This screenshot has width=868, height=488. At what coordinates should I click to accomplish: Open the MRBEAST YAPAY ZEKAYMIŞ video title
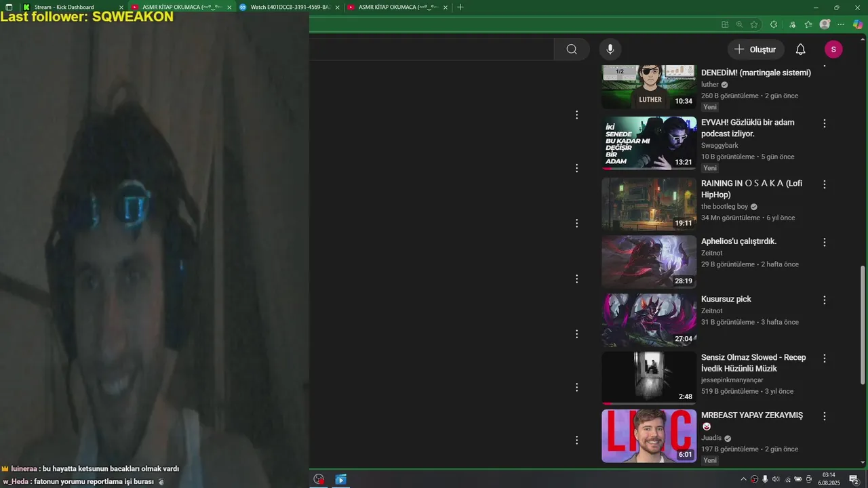(x=752, y=415)
